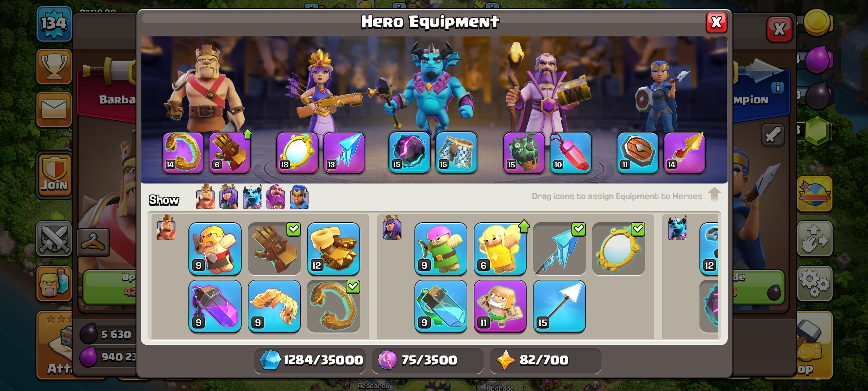The height and width of the screenshot is (391, 868).
Task: Show Royal Champion equipment filter
Action: coord(299,197)
